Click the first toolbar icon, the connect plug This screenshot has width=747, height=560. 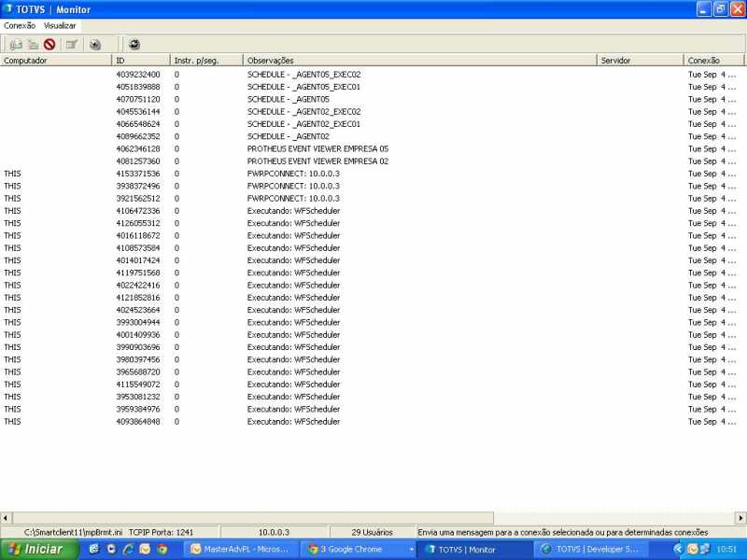tap(16, 45)
